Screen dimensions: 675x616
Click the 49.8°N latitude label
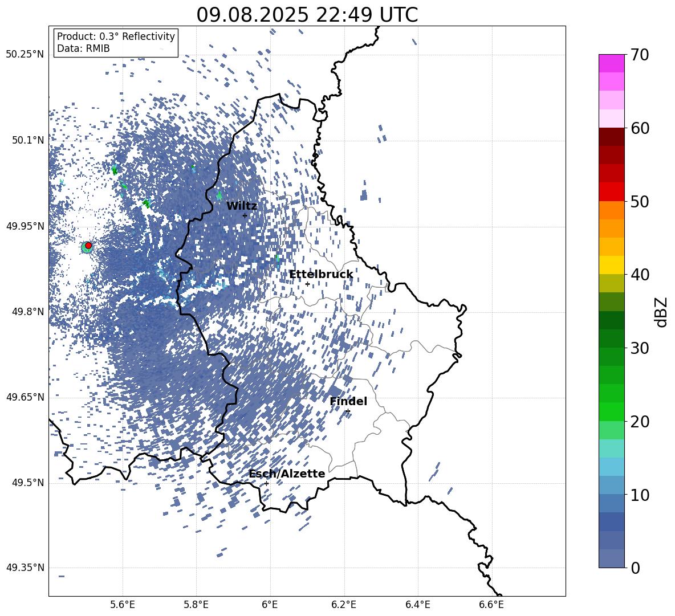28,312
